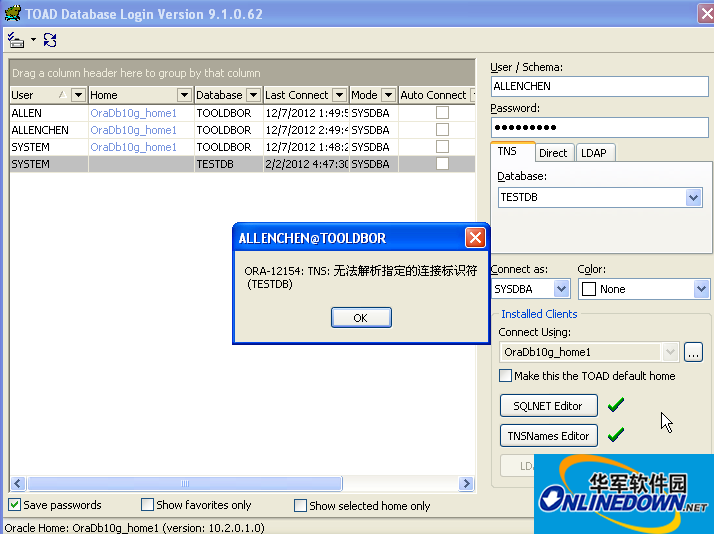Close the ALLENCHEN@TOOLDBOR error dialog

(x=475, y=238)
